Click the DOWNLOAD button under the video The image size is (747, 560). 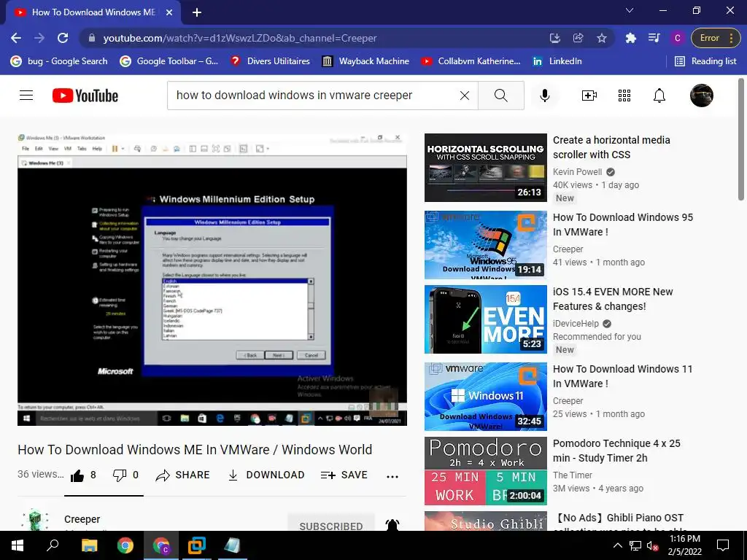pyautogui.click(x=266, y=475)
